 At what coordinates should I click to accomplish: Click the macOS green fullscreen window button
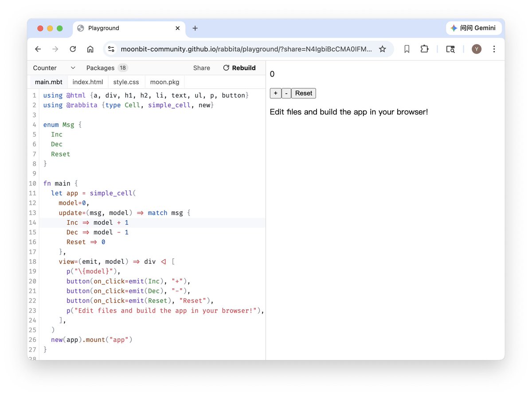click(59, 28)
